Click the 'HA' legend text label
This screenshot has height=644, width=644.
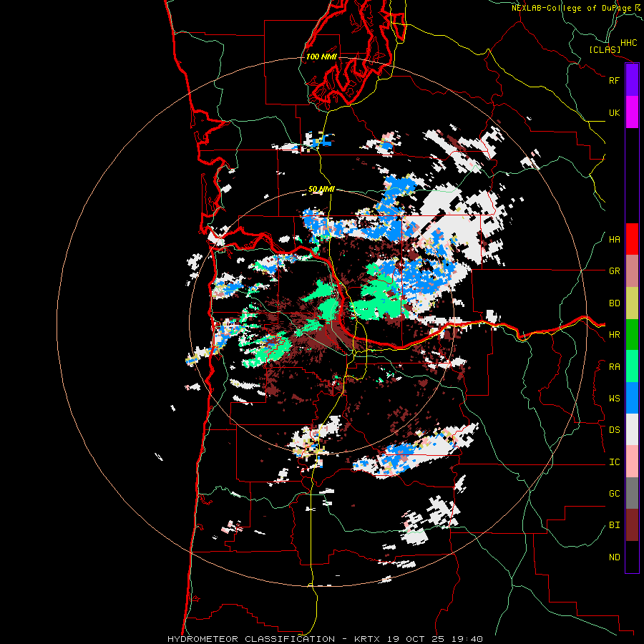tap(614, 240)
